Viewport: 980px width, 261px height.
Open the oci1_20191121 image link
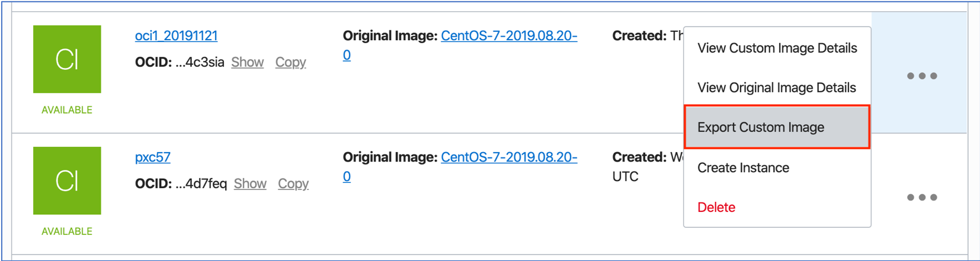(x=176, y=36)
